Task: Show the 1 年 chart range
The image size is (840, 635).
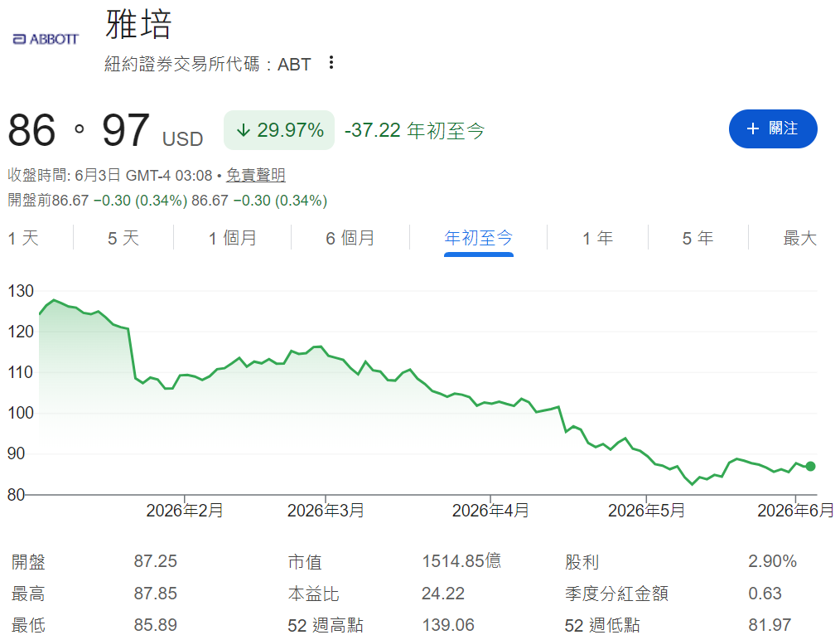Action: [597, 238]
